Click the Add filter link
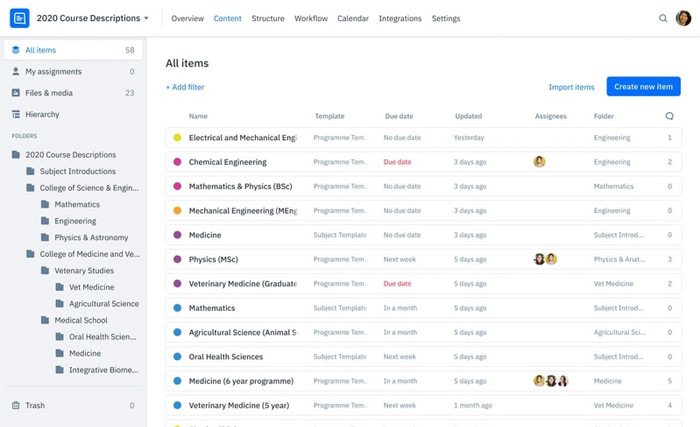 coord(185,87)
